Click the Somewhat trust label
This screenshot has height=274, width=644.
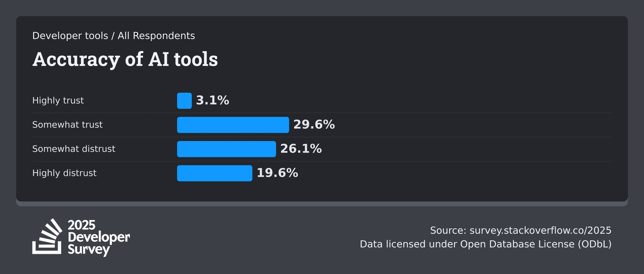[x=67, y=125]
